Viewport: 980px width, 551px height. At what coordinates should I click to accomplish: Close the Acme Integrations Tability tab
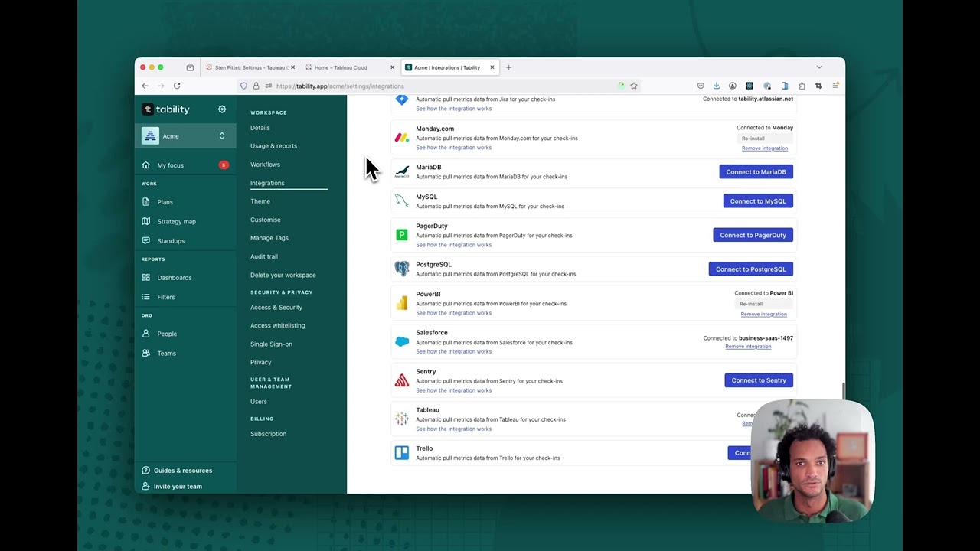click(492, 67)
